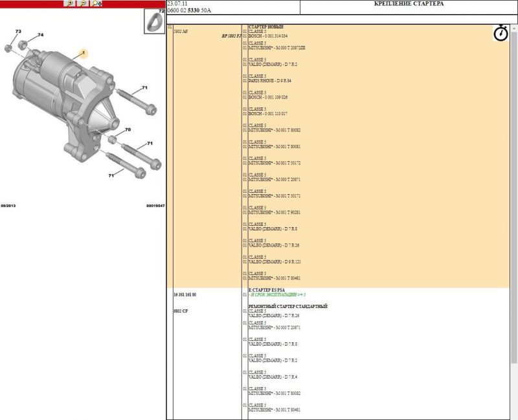Click the top callout 71 bolt label
The height and width of the screenshot is (420, 518).
coord(144,88)
